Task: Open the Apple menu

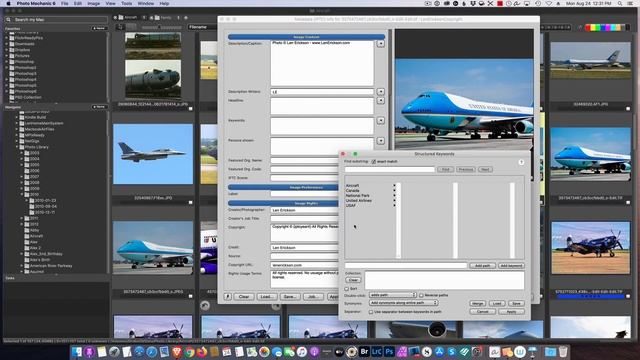Action: (8, 3)
